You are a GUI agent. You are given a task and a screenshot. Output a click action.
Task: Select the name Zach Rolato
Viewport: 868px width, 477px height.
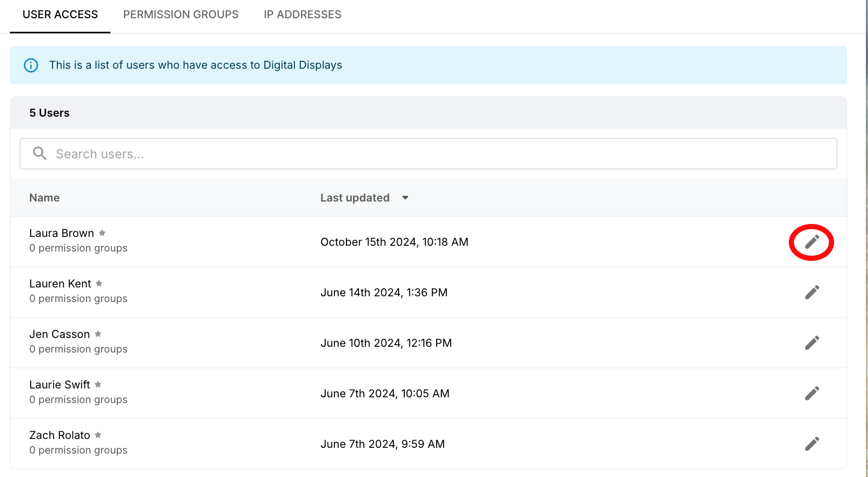tap(59, 435)
